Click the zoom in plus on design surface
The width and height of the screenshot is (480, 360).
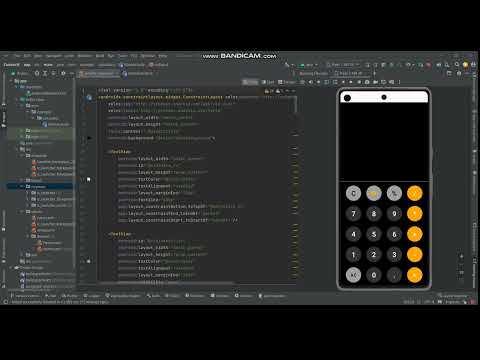[x=462, y=256]
